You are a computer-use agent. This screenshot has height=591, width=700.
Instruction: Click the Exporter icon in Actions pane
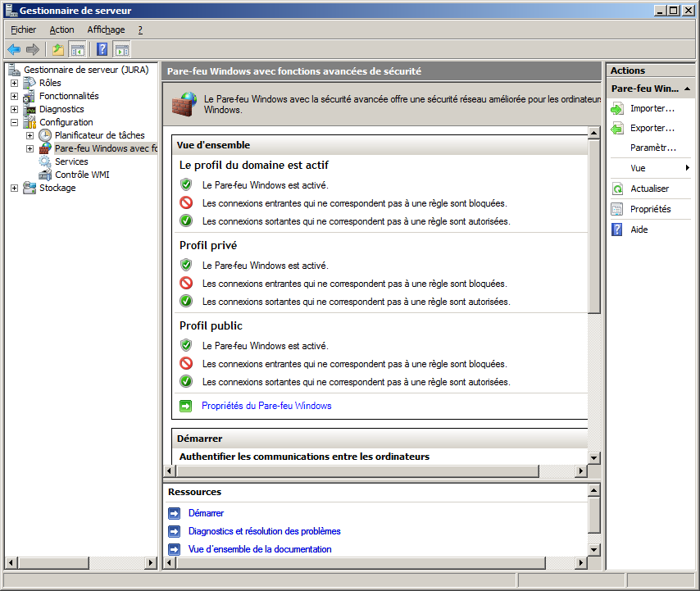point(617,128)
